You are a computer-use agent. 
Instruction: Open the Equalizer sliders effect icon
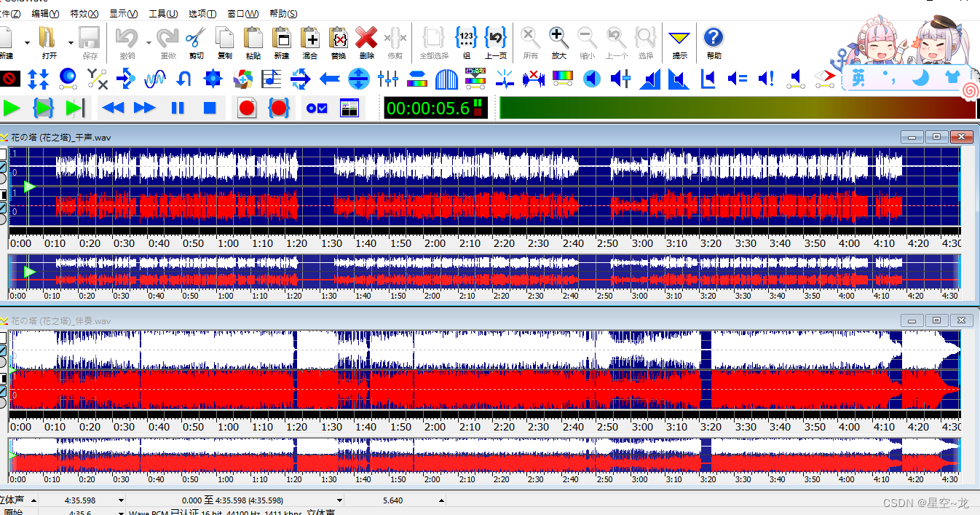(x=388, y=79)
